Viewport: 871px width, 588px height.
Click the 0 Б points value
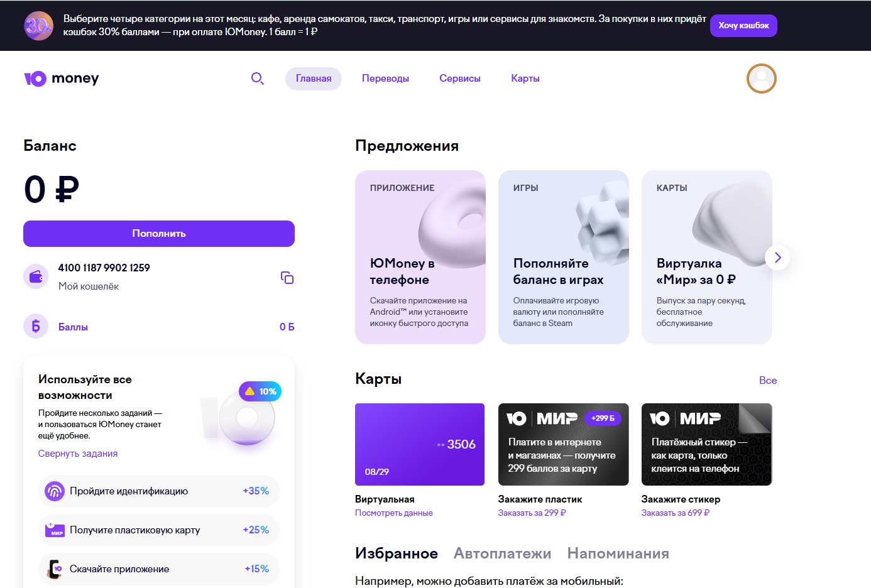coord(287,327)
